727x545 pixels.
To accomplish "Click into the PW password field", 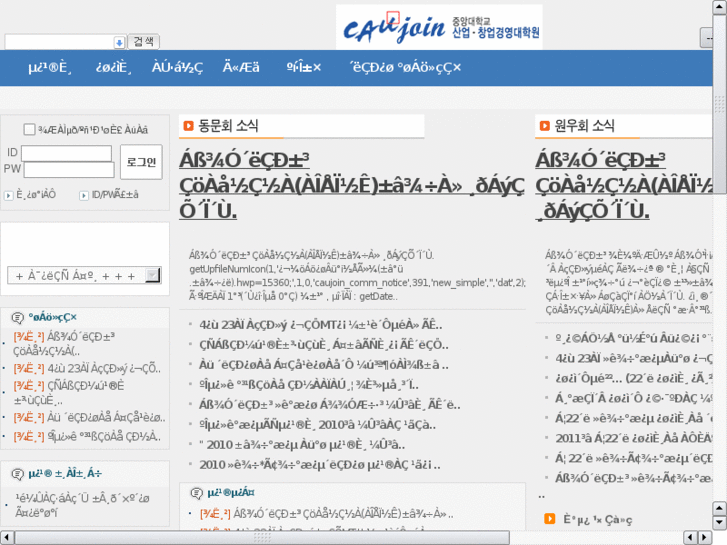I will (69, 170).
